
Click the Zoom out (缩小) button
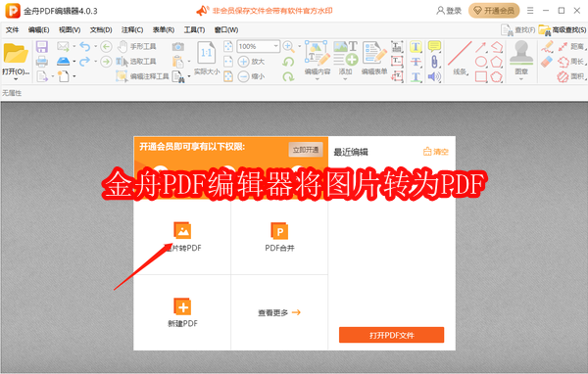(x=252, y=76)
